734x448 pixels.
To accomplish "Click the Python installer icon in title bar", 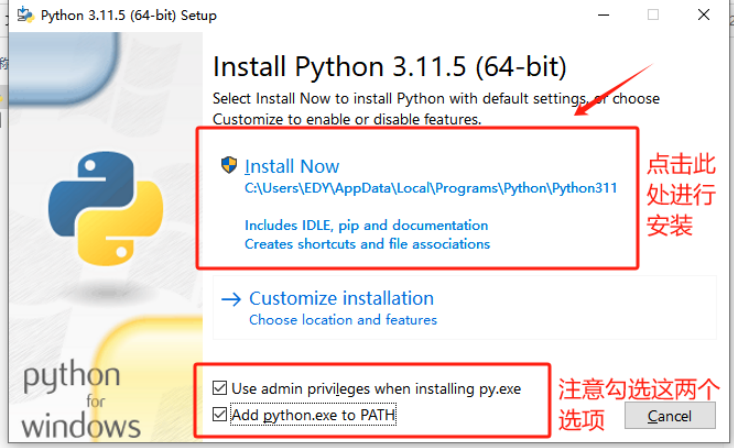I will pos(25,15).
